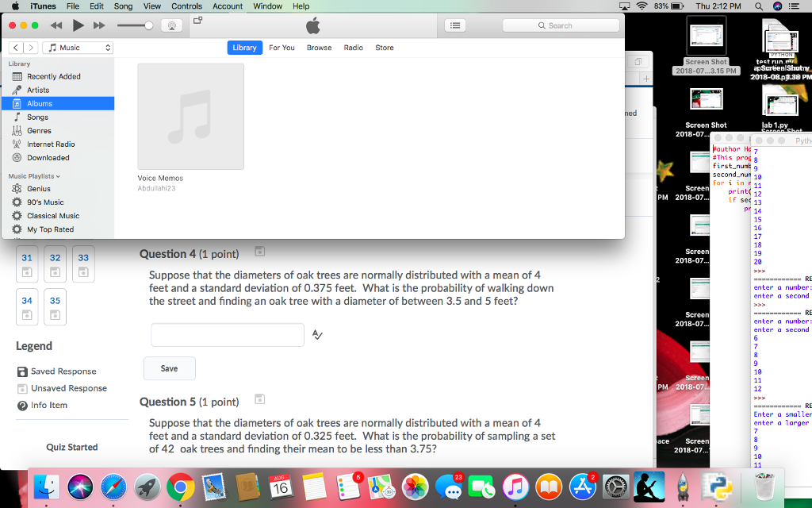This screenshot has width=812, height=508.
Task: Open the For You tab
Action: (x=282, y=48)
